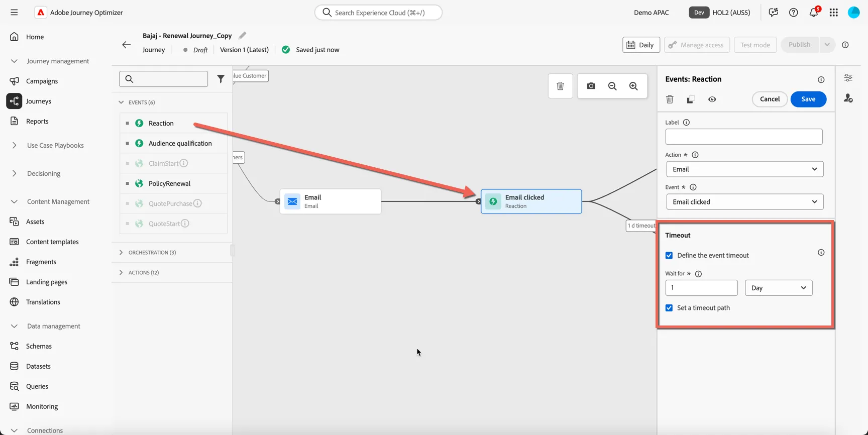Expand the ACTIONS (12) section

coord(121,273)
